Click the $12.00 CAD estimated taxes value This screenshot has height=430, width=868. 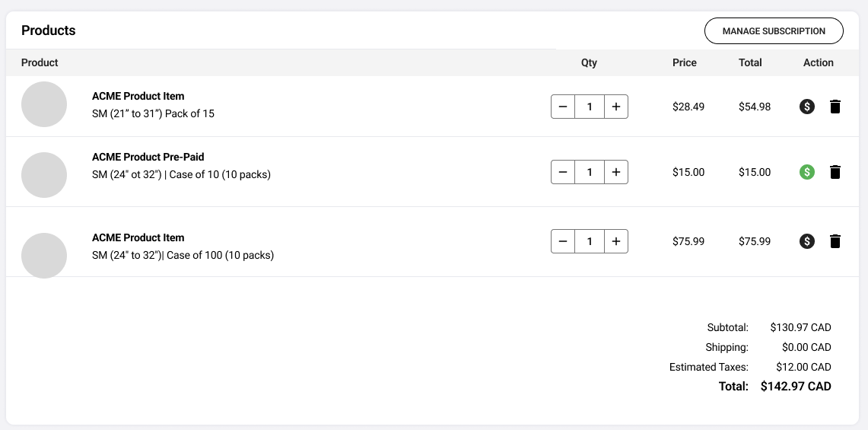(804, 367)
